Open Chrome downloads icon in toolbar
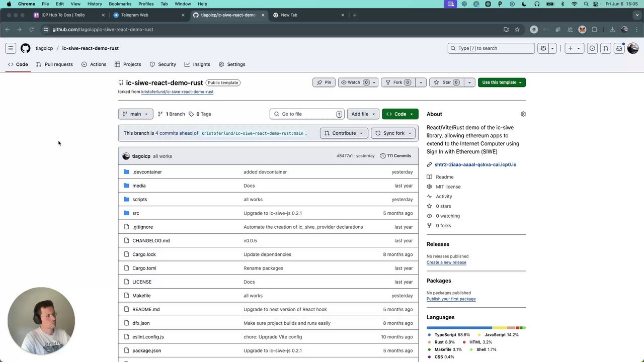 pos(612,30)
